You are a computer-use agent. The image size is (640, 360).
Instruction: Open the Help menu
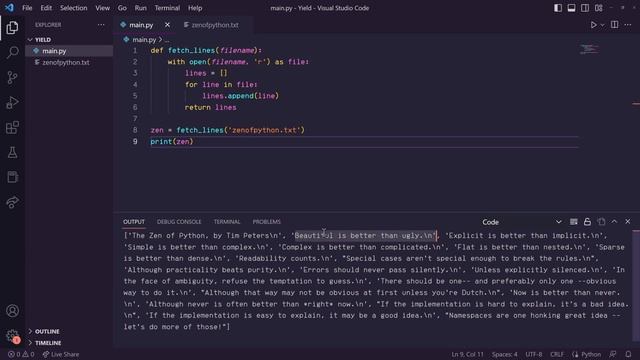point(195,8)
